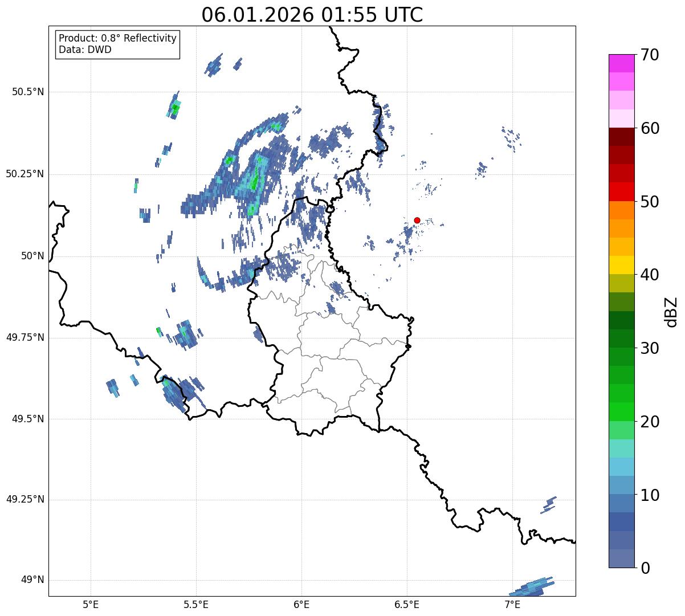Click the 49.5°N latitude label
The height and width of the screenshot is (616, 685).
click(28, 419)
